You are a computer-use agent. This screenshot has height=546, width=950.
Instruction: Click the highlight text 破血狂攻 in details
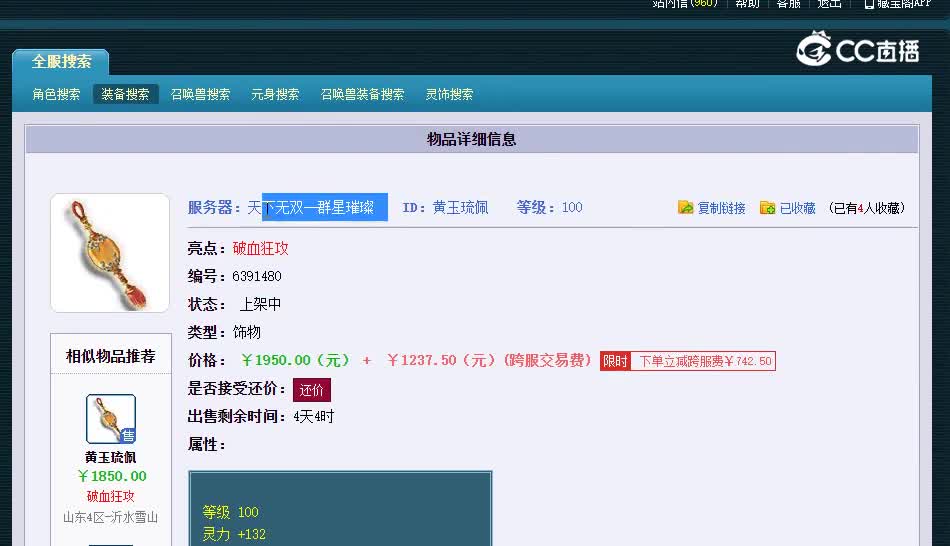tap(261, 248)
